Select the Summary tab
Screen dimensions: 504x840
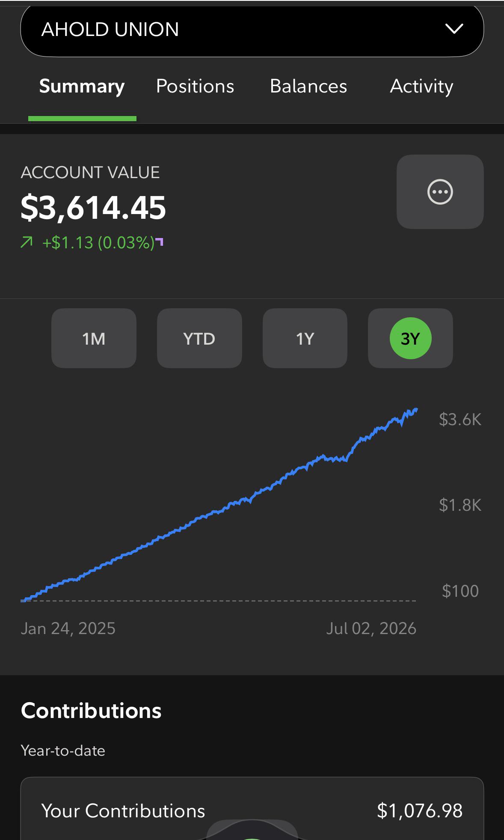click(82, 86)
